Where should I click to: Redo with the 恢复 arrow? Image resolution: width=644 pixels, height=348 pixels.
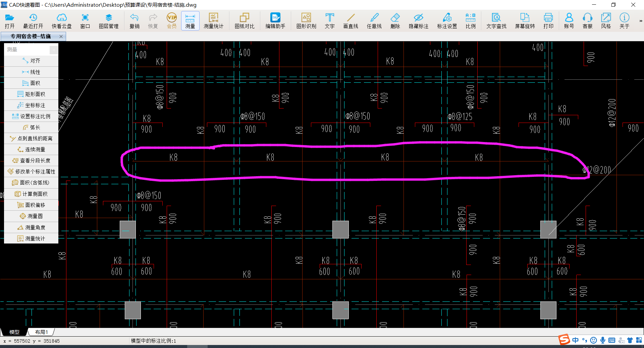(153, 21)
